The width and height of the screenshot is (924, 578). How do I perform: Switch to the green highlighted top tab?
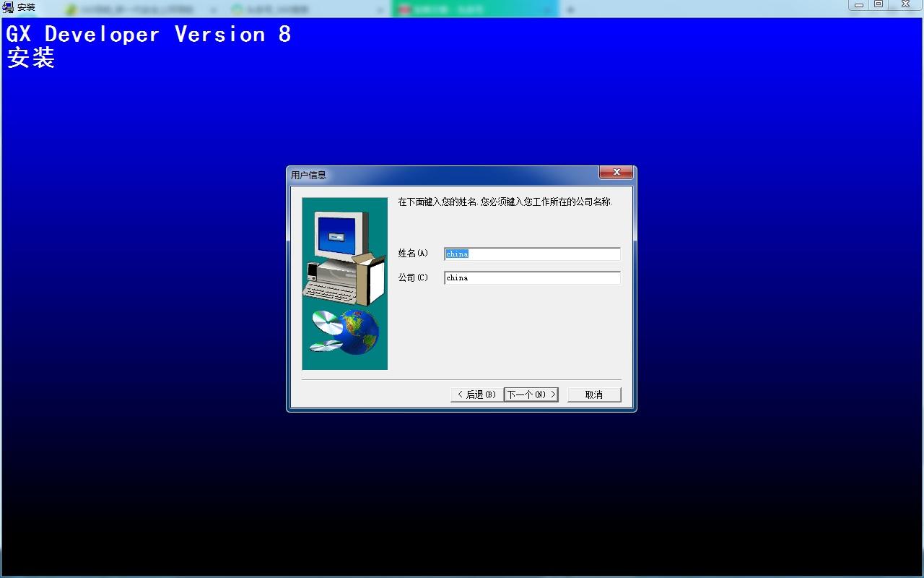coord(473,9)
